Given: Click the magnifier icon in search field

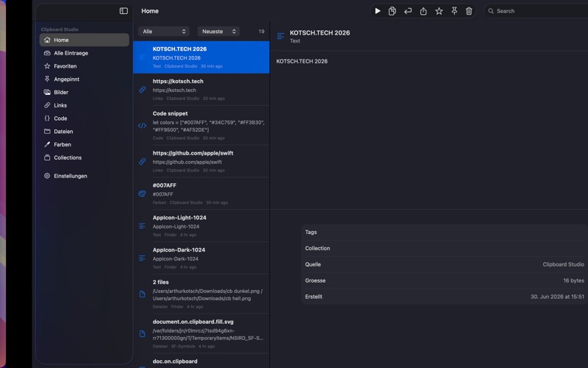Looking at the screenshot, I should pyautogui.click(x=490, y=11).
